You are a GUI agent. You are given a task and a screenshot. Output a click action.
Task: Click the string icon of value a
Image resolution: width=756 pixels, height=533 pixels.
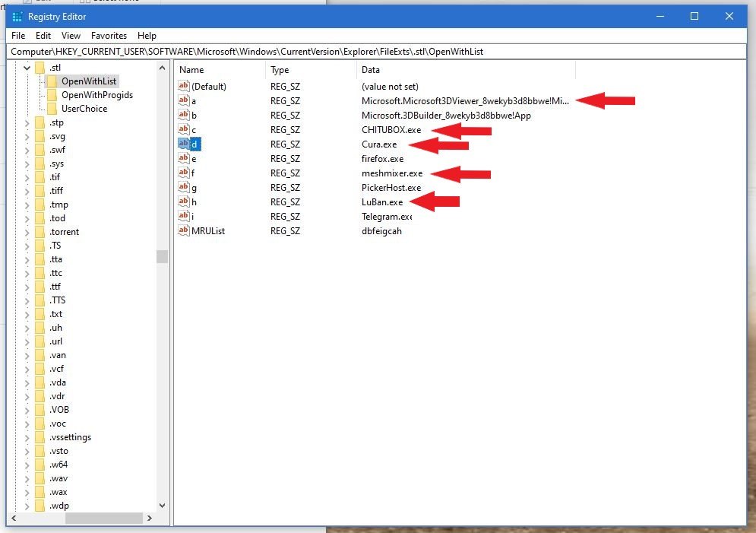tap(184, 100)
